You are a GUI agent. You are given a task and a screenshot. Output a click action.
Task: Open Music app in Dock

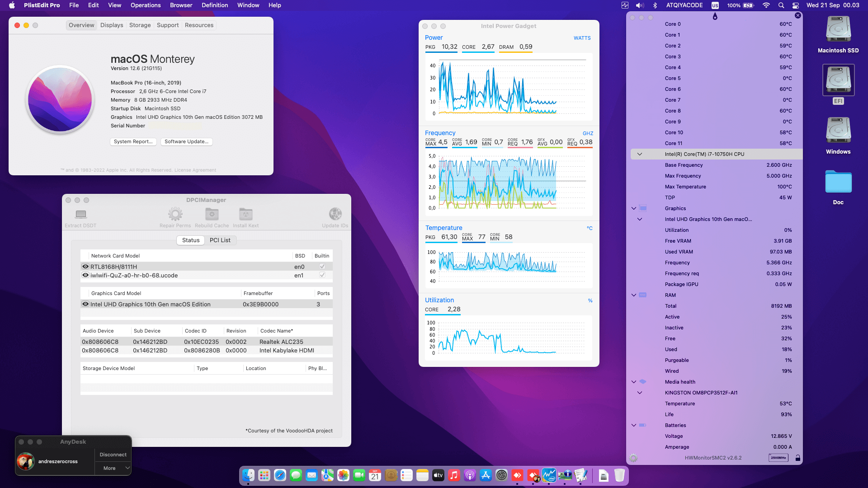(x=454, y=475)
